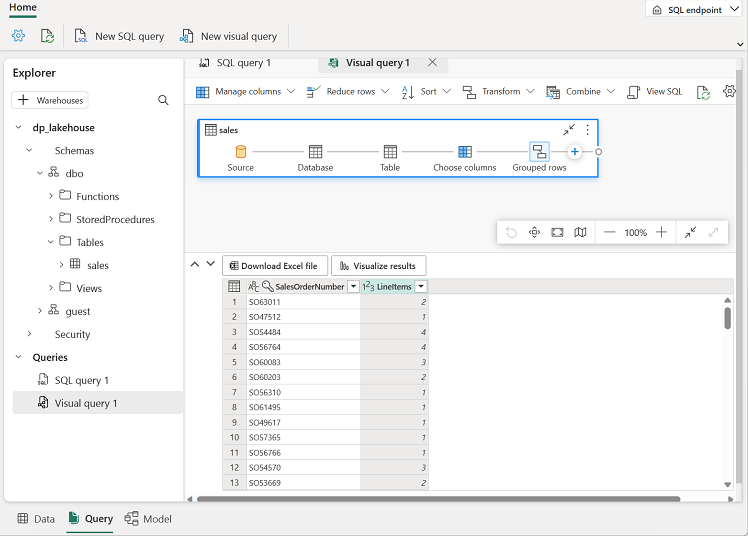The image size is (748, 536).
Task: Click the down arrow in the results pane
Action: click(210, 264)
